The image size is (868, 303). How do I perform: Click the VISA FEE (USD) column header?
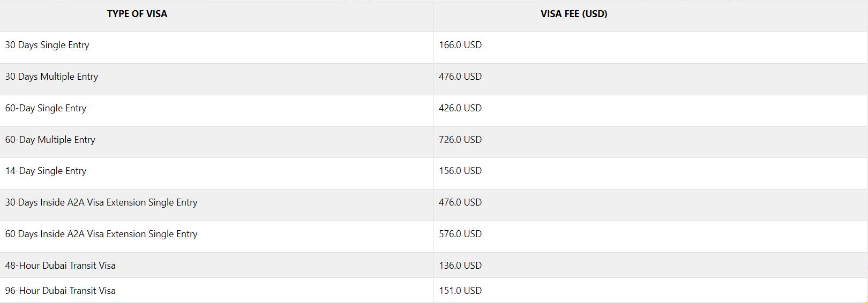(573, 14)
